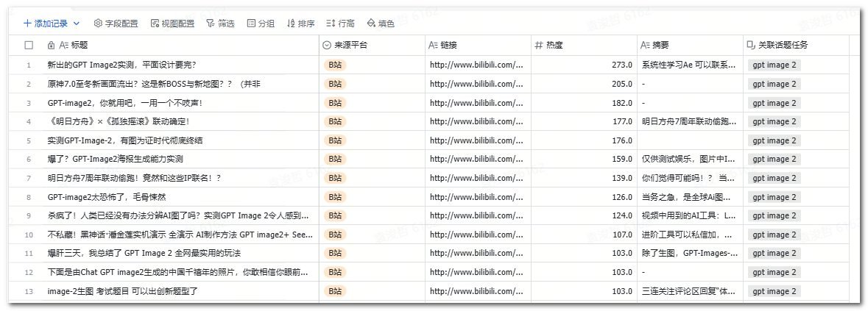Select the 热度 cell showing 124.0
Viewport: 868px width, 311px height.
click(584, 215)
